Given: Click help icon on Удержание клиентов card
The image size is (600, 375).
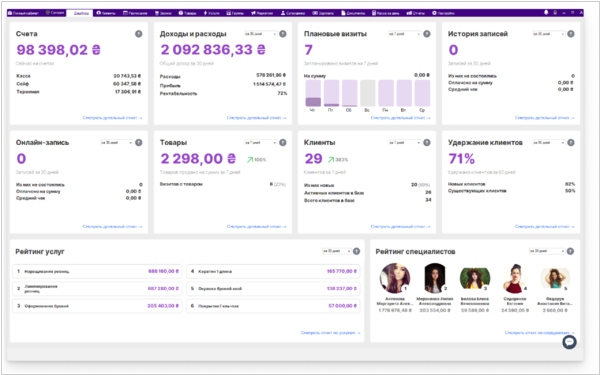Looking at the screenshot, I should 571,142.
